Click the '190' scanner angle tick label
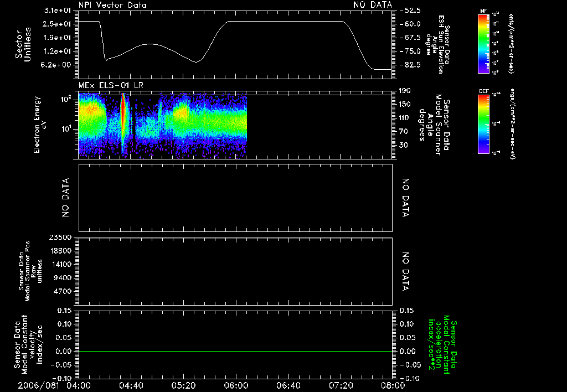The image size is (567, 392). point(404,91)
